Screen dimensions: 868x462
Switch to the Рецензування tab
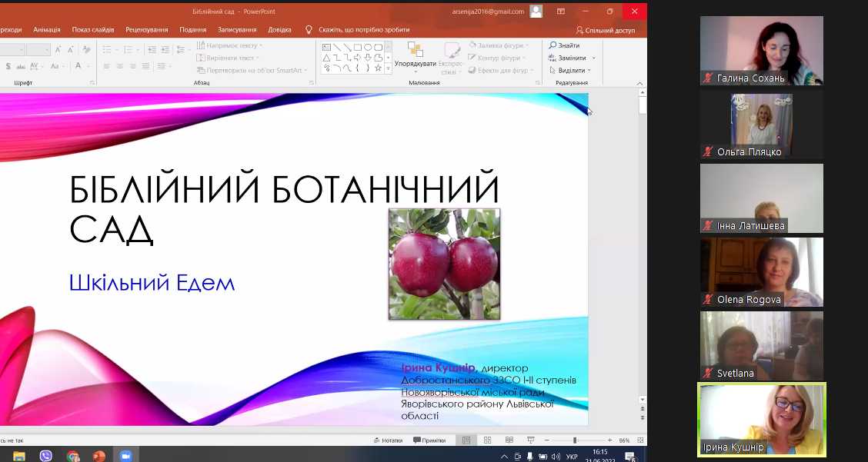click(146, 30)
